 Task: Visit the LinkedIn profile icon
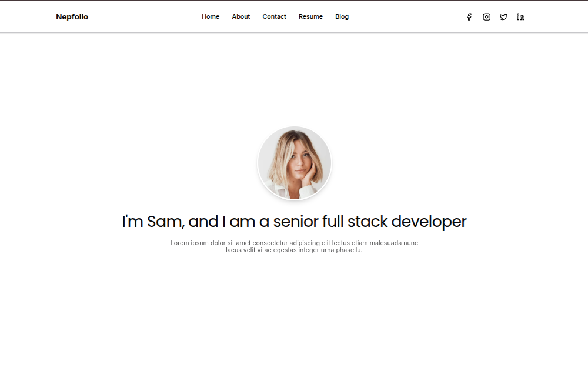[520, 17]
